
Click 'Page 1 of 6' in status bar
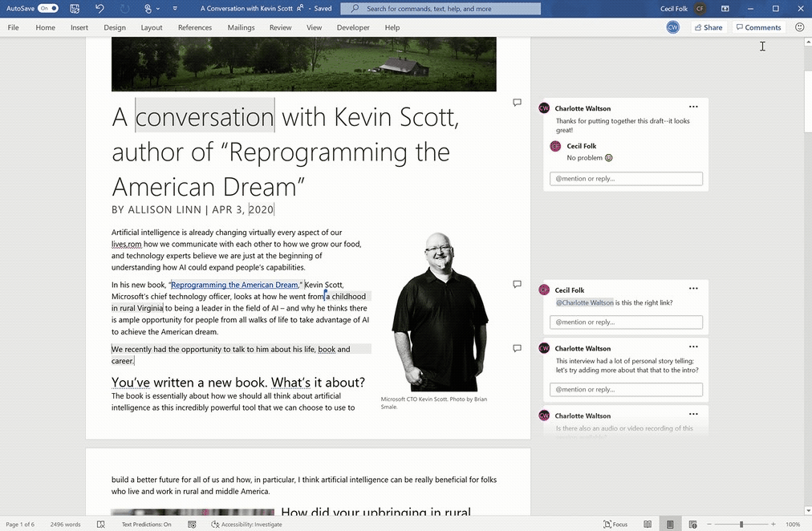coord(20,525)
